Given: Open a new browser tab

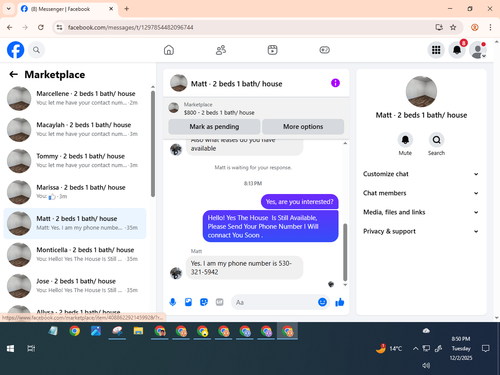Looking at the screenshot, I should coord(127,9).
